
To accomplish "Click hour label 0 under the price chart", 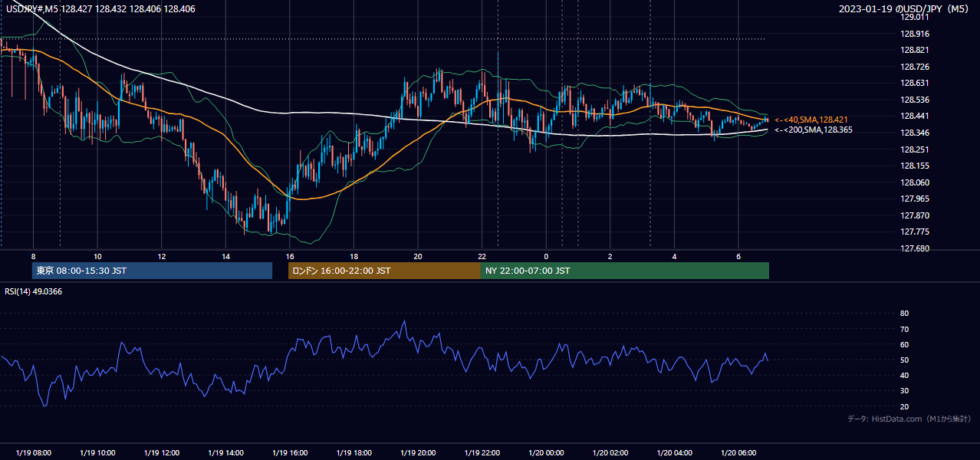I will [546, 256].
